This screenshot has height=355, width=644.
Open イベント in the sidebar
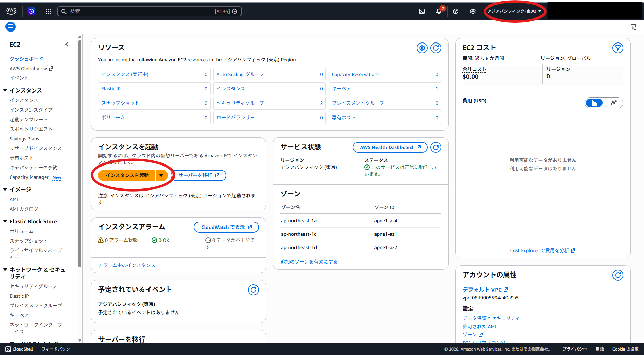click(x=19, y=78)
